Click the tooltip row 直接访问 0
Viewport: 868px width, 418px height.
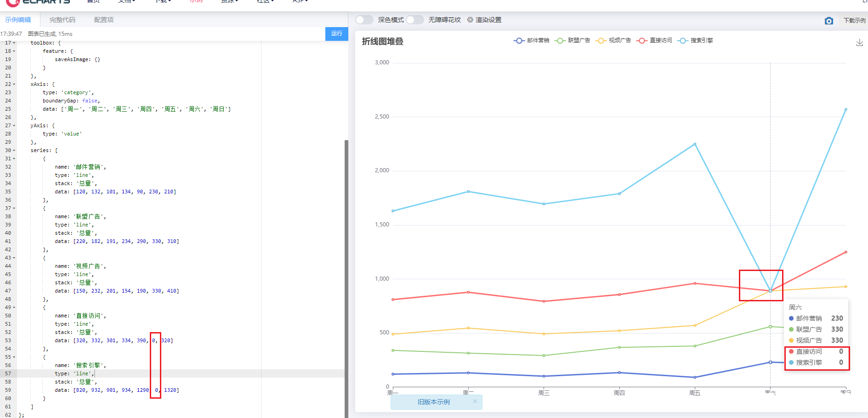pyautogui.click(x=816, y=351)
